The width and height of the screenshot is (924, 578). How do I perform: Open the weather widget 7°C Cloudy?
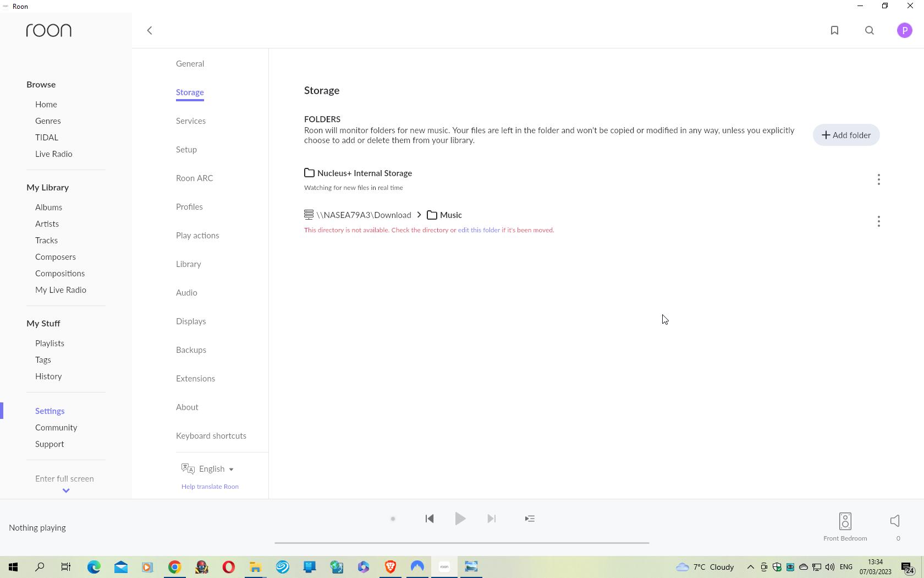(x=706, y=567)
